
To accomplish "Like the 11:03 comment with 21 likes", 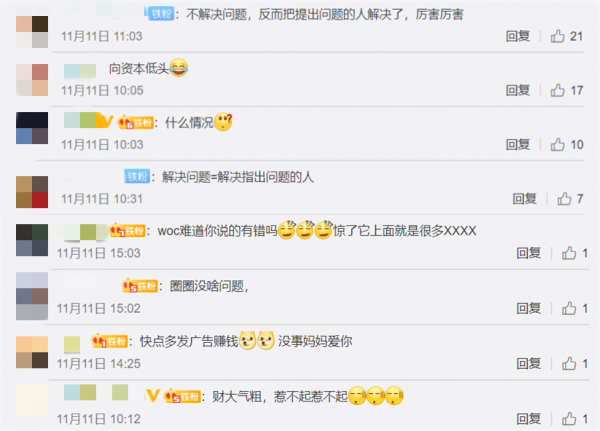I will [x=558, y=36].
